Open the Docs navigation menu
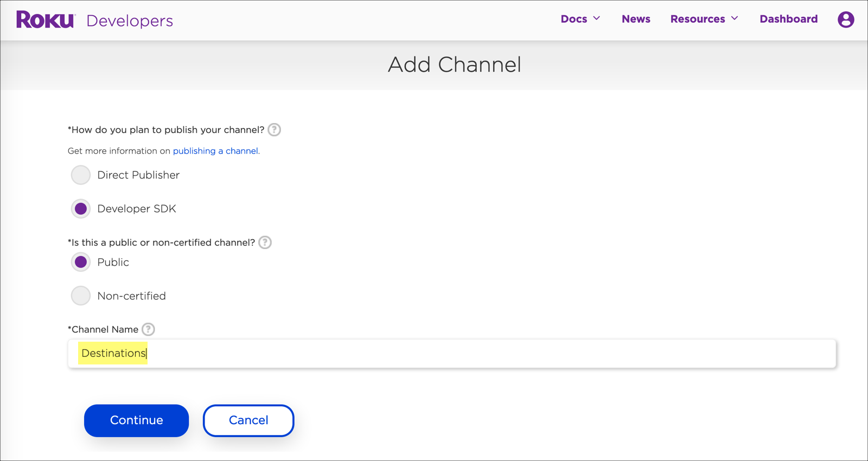The image size is (868, 461). (x=573, y=19)
